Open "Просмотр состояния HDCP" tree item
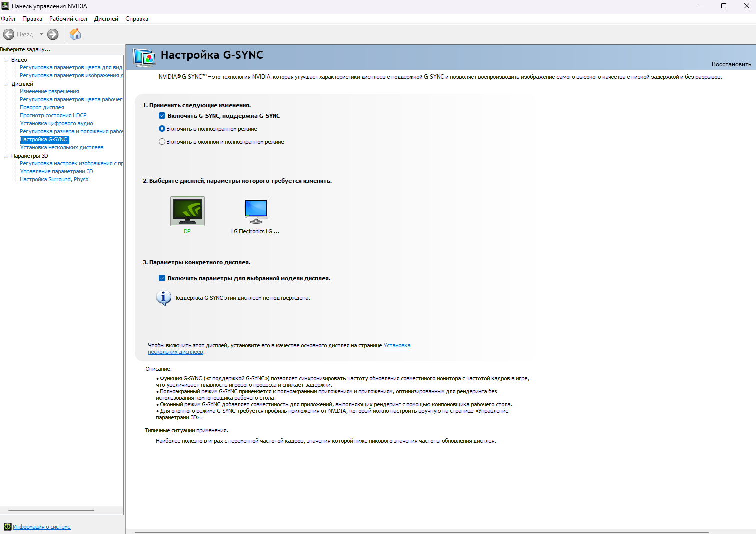This screenshot has height=534, width=756. 53,115
